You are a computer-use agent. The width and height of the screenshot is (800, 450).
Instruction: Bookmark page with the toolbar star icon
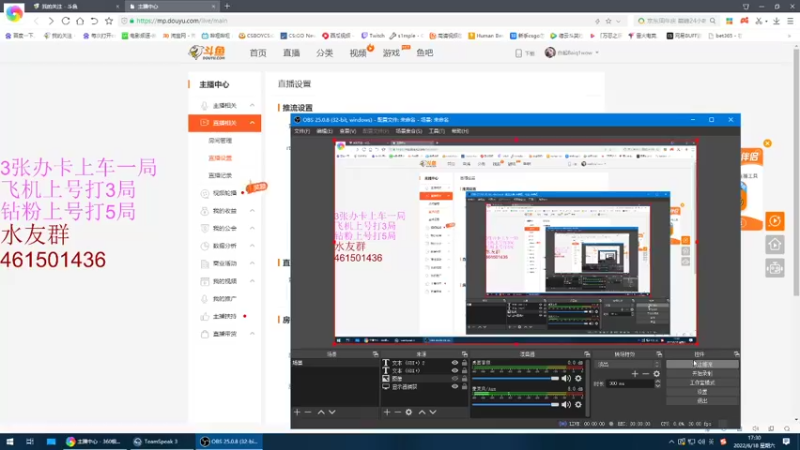(x=109, y=21)
